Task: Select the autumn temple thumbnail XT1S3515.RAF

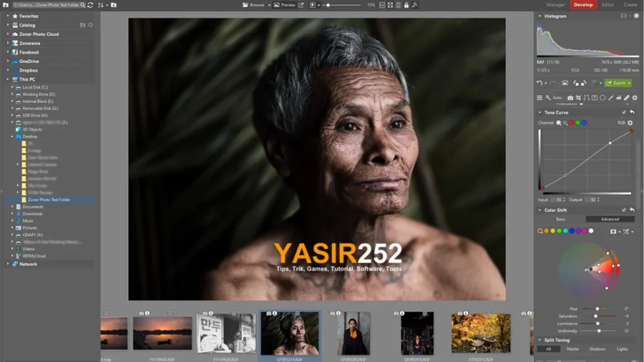Action: (481, 333)
